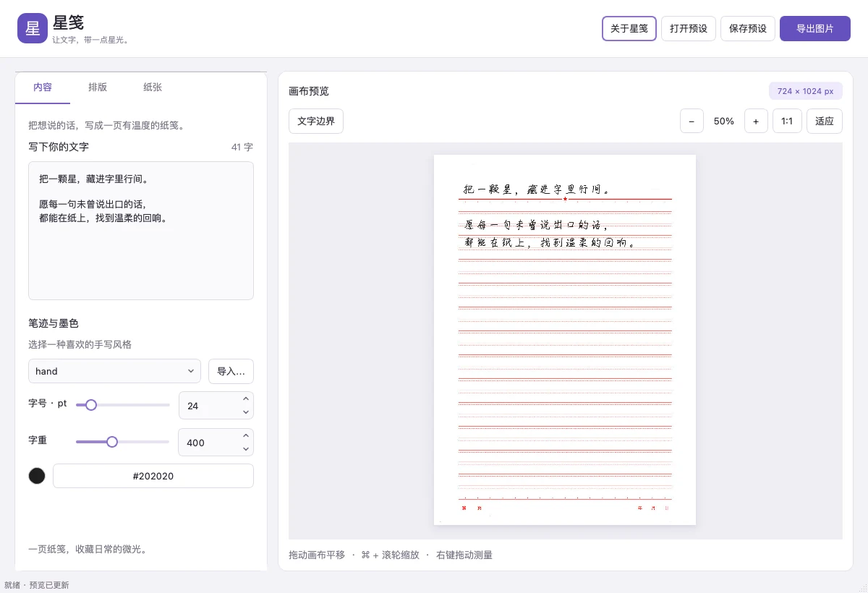Viewport: 868px width, 593px height.
Task: Switch to the 排版 tab
Action: coord(98,88)
